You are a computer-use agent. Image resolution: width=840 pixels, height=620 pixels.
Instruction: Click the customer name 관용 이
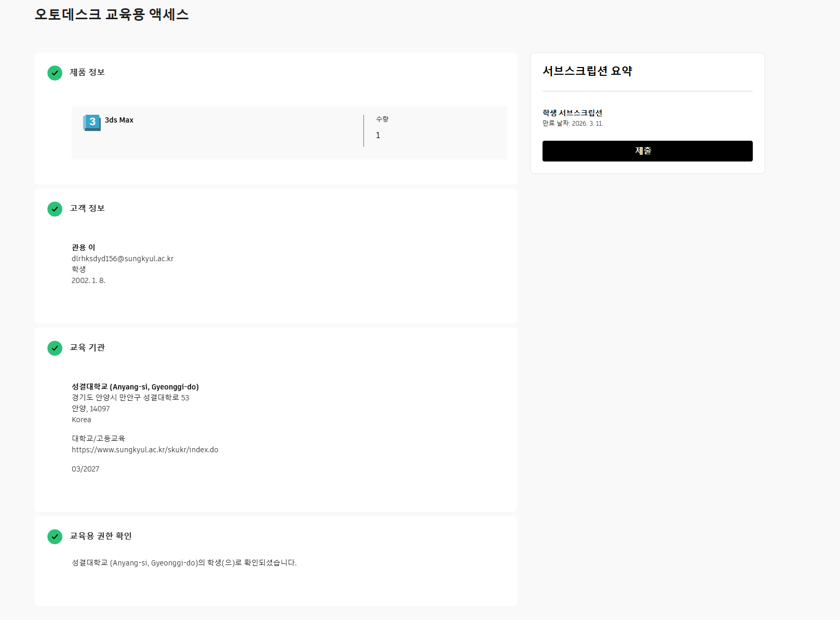[84, 247]
